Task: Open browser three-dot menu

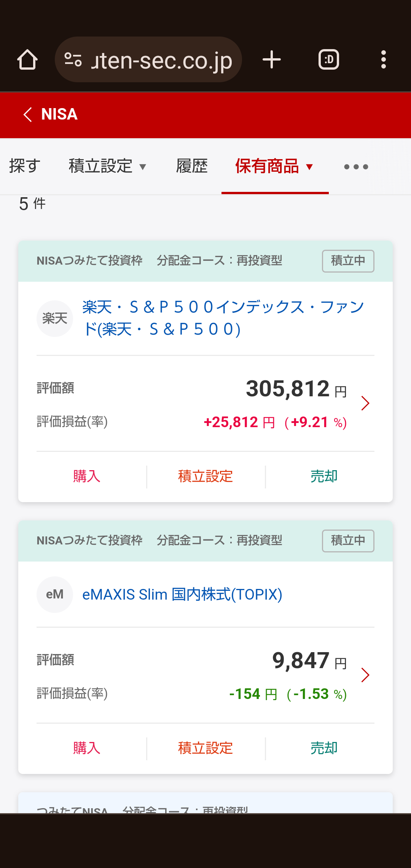Action: coord(383,60)
